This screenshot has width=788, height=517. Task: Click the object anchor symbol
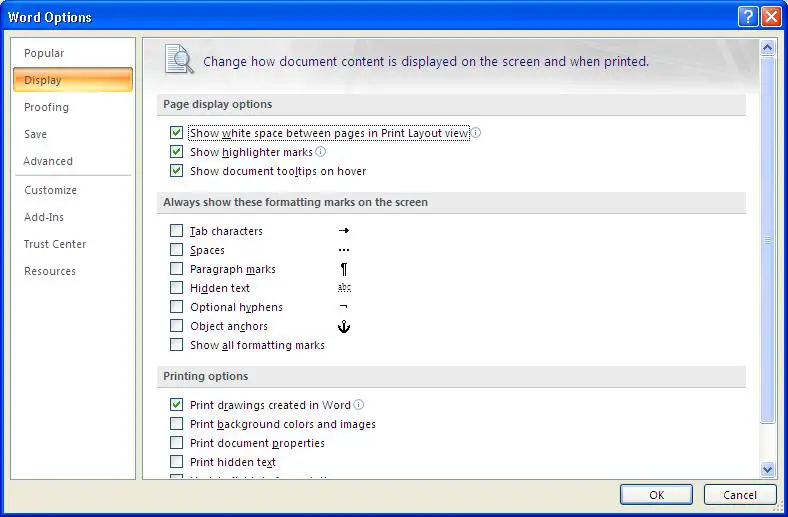pyautogui.click(x=344, y=327)
